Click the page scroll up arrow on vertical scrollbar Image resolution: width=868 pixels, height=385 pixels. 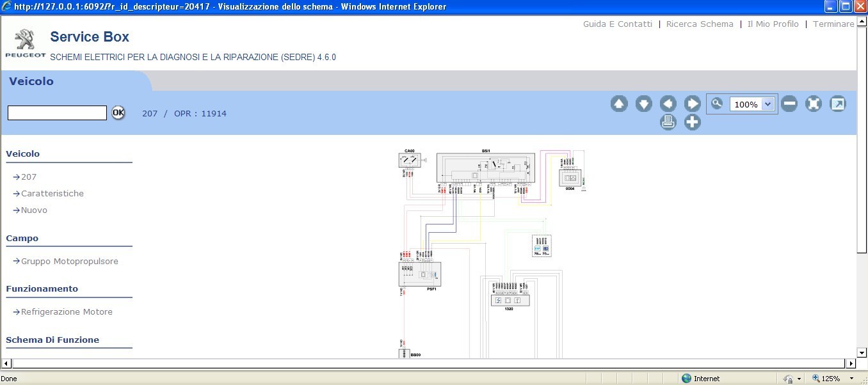coord(862,21)
